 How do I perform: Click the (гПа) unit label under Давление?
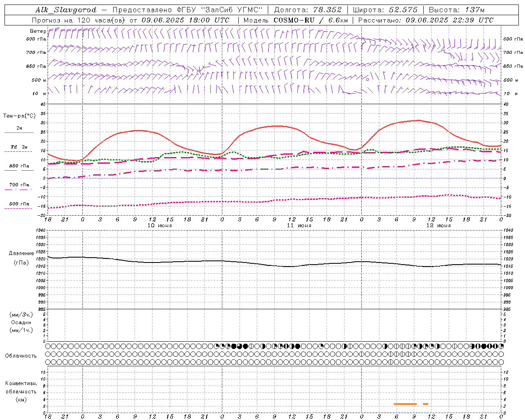21,262
